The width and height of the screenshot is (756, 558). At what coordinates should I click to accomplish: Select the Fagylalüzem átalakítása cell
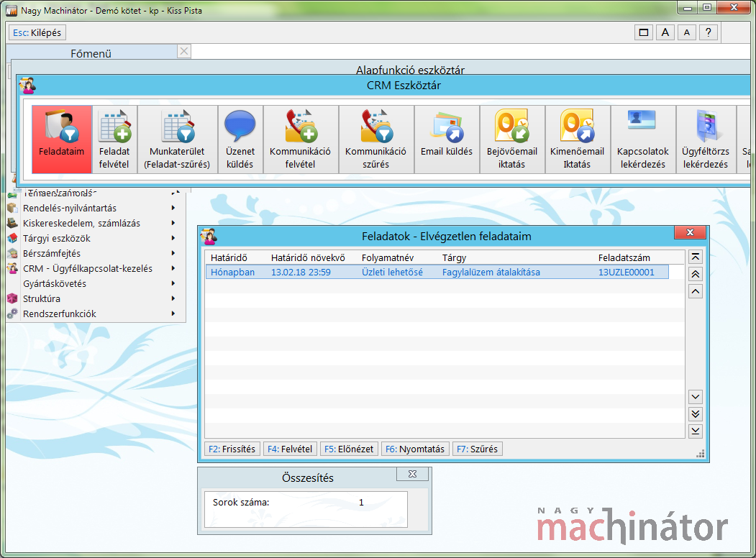491,272
